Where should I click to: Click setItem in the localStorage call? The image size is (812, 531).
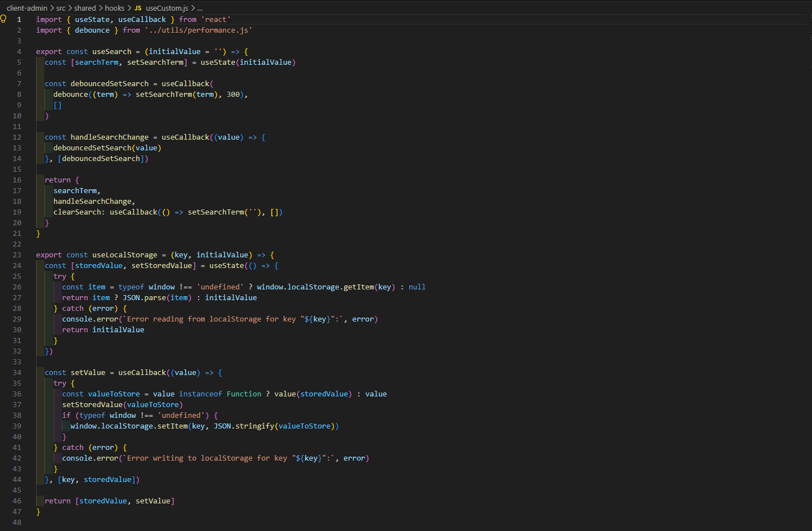click(173, 426)
